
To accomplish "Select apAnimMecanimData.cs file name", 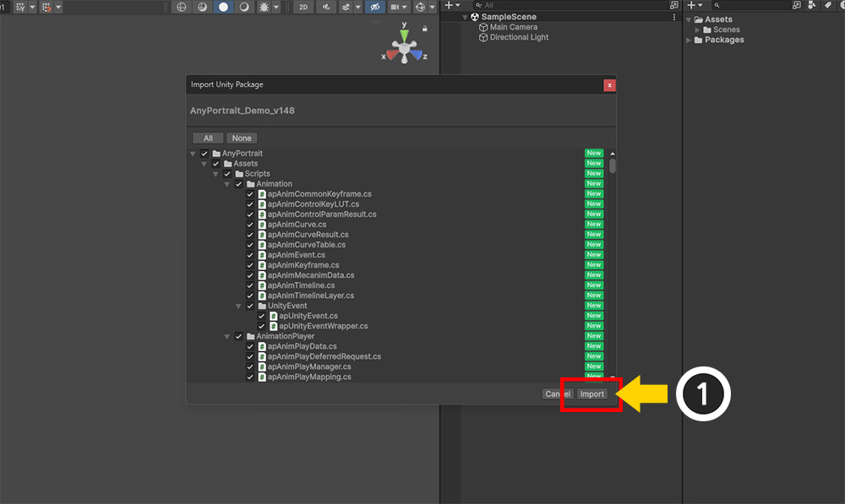I will (x=311, y=275).
